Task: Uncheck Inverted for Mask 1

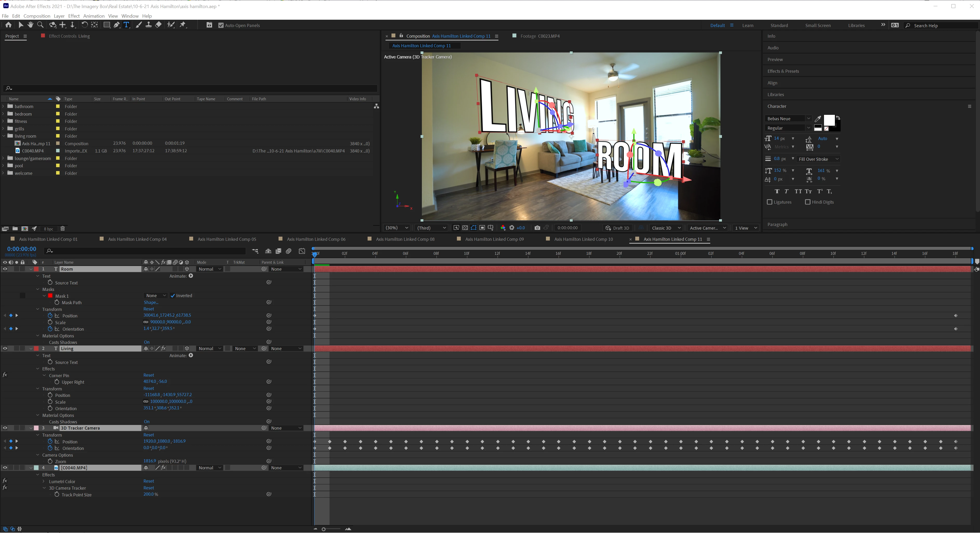Action: click(173, 296)
